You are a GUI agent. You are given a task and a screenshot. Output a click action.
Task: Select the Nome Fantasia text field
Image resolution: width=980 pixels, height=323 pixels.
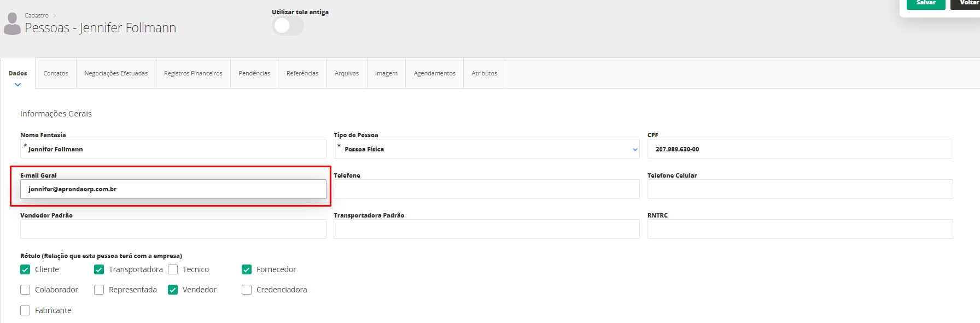pyautogui.click(x=173, y=149)
